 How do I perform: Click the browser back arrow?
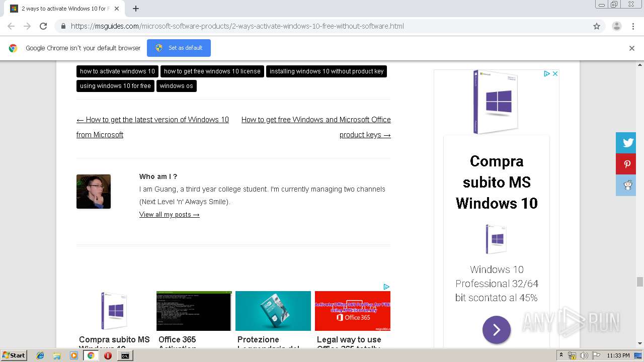[x=11, y=26]
